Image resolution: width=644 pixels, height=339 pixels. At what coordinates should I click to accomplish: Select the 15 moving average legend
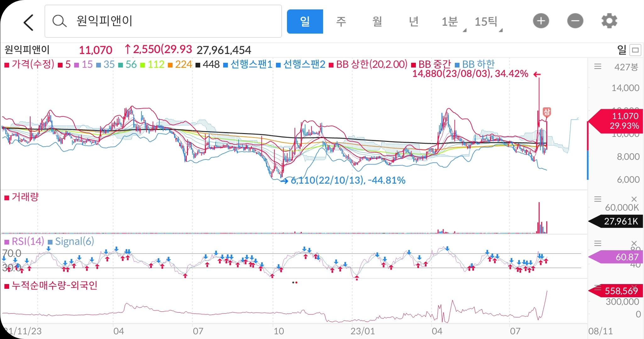coord(84,64)
